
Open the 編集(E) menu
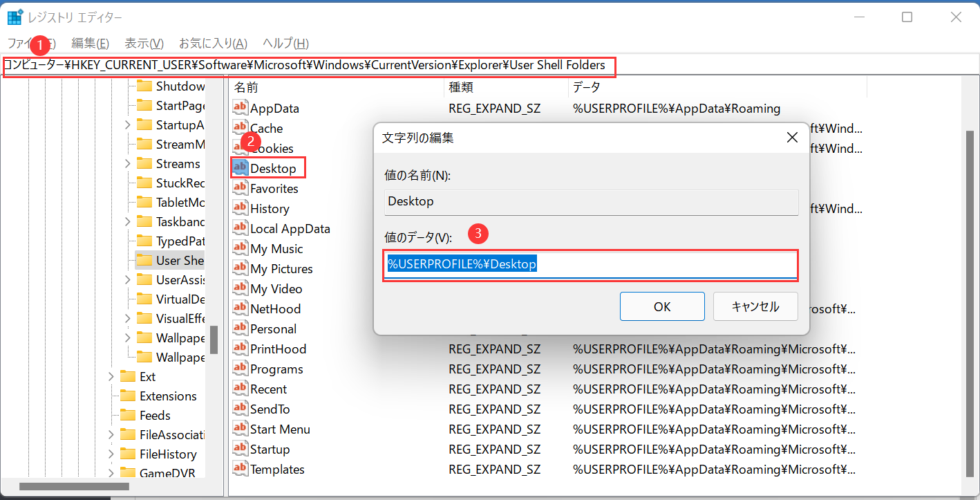point(90,43)
